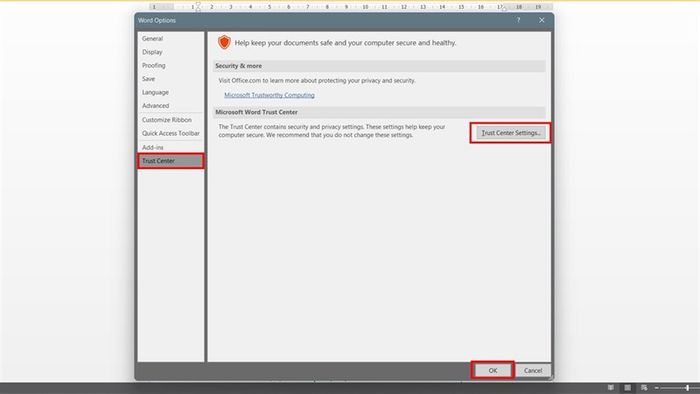Open the Save options category
Screen dimensions: 700x394
171,79
